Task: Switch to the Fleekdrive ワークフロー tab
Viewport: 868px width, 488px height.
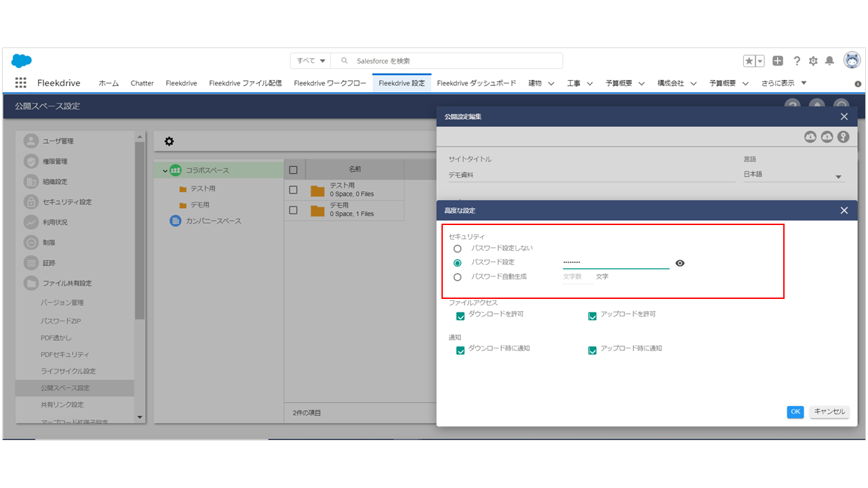Action: pyautogui.click(x=330, y=83)
